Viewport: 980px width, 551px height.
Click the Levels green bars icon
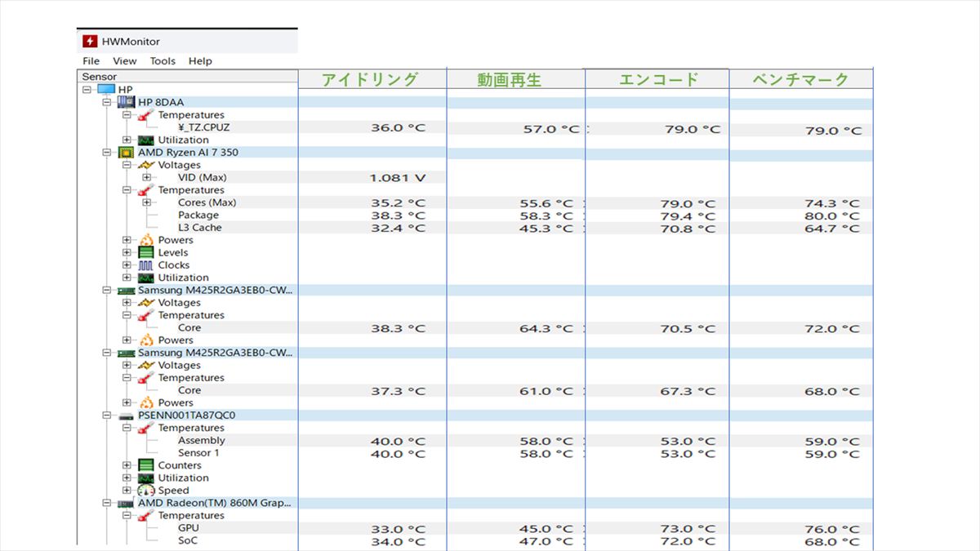(x=146, y=253)
